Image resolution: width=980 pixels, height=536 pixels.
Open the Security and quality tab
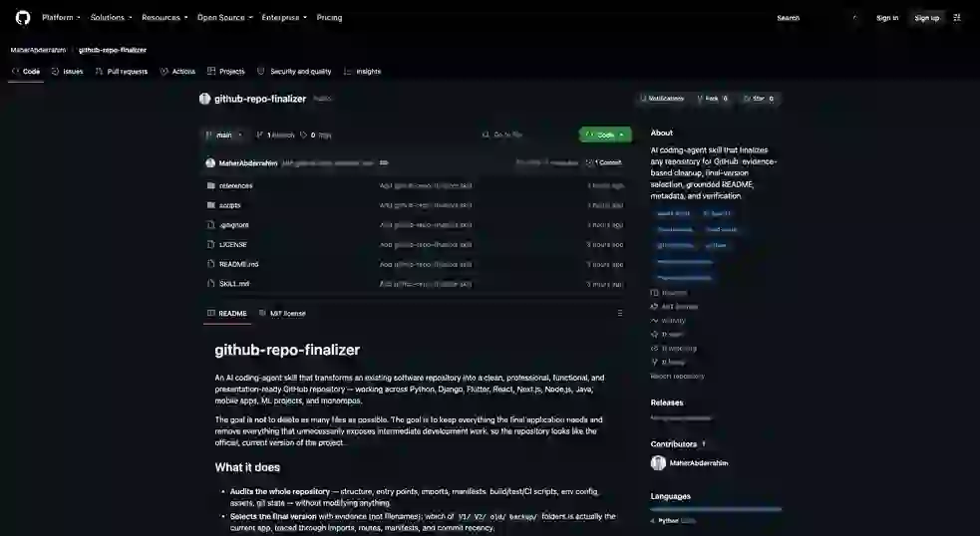(294, 71)
